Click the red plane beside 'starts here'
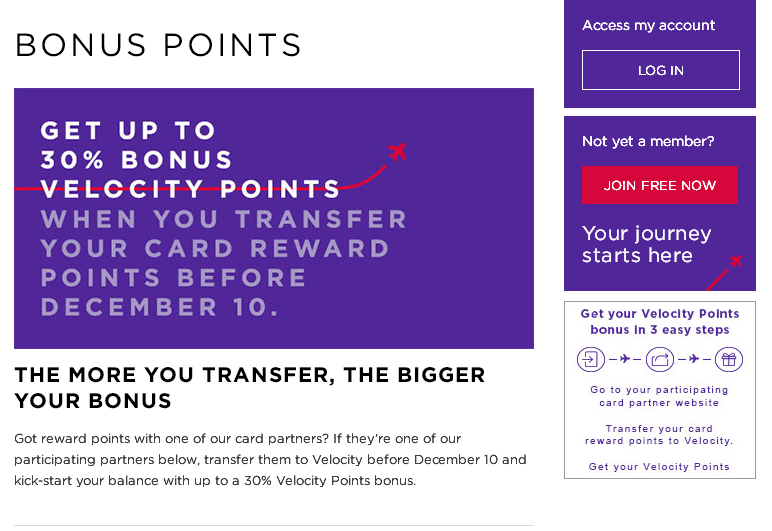This screenshot has width=772, height=531. [x=736, y=261]
